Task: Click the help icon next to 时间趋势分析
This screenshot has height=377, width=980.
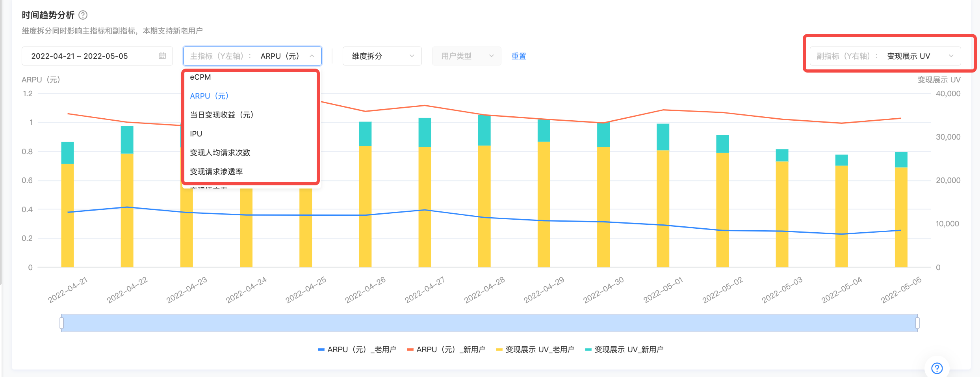Action: 83,15
